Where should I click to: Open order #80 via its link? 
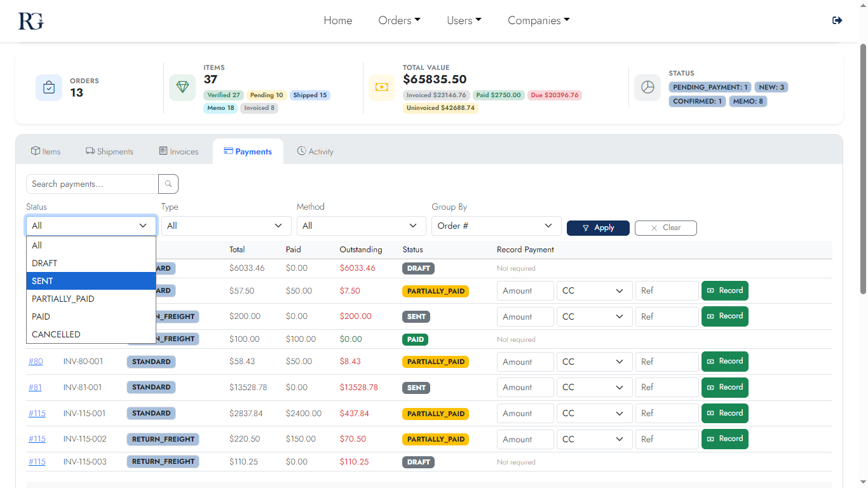click(x=35, y=362)
